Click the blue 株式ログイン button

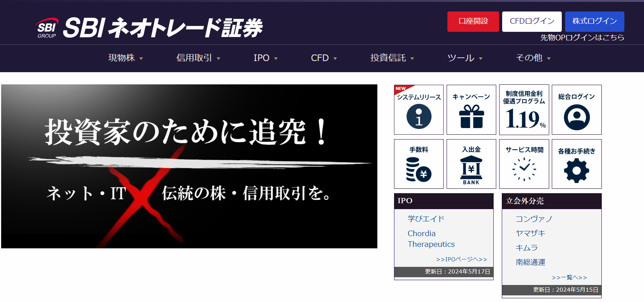click(595, 21)
